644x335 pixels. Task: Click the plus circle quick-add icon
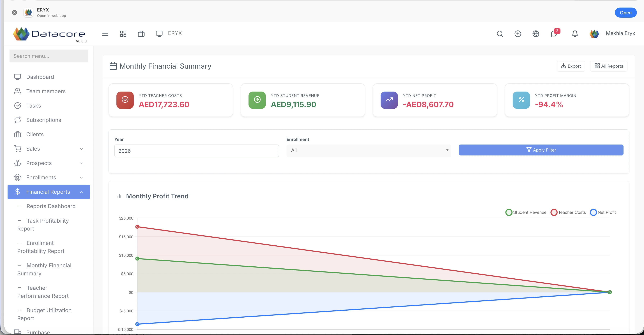pos(518,34)
